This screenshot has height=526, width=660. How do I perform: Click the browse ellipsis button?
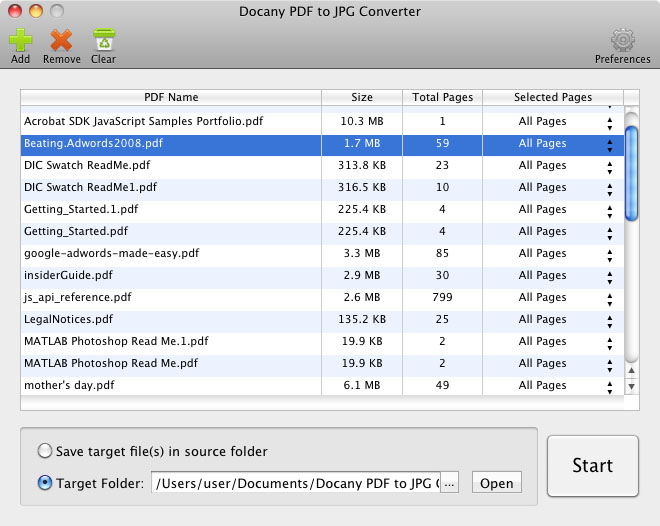point(448,483)
